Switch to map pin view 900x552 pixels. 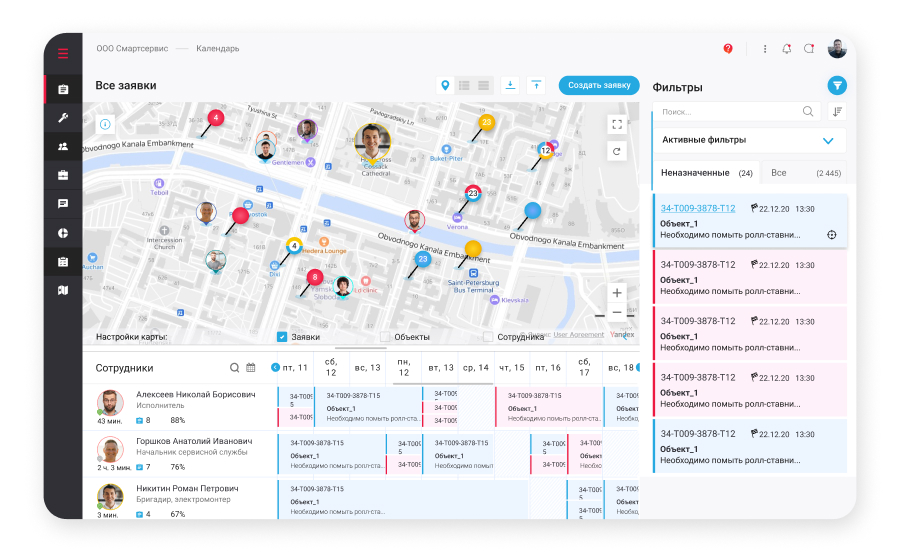pos(445,85)
